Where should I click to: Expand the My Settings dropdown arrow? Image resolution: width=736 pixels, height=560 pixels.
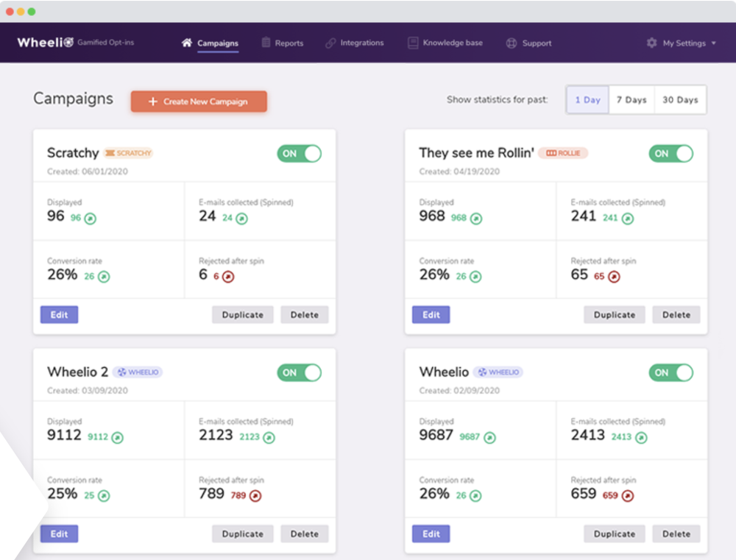(713, 43)
